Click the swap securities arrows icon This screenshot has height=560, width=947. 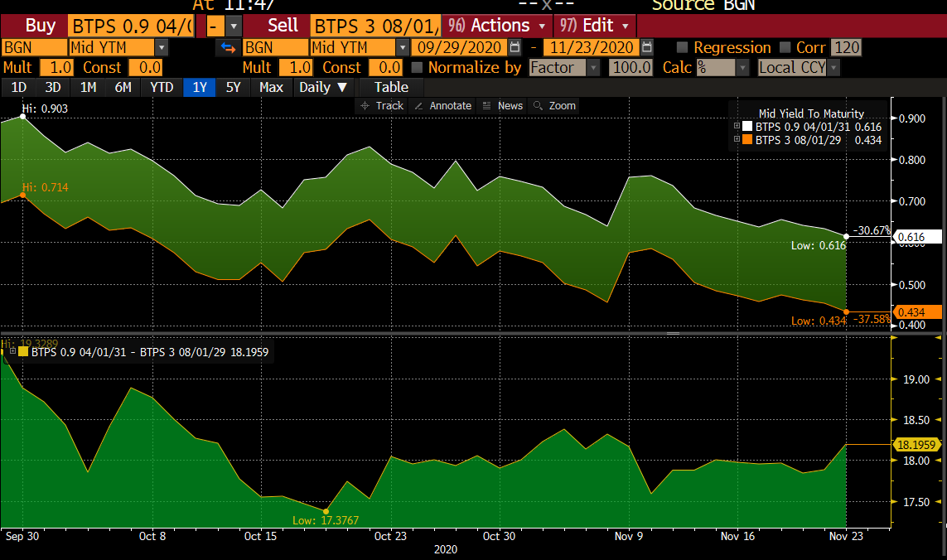[x=228, y=47]
